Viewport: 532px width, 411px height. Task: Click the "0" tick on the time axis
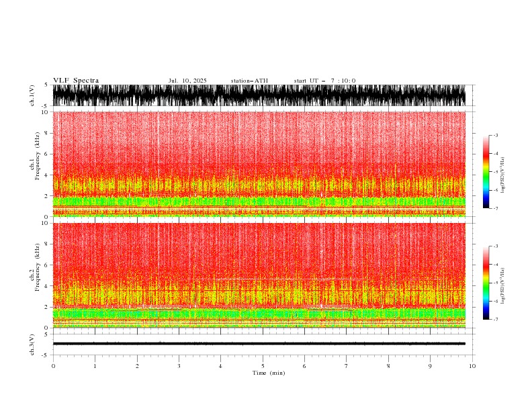[x=53, y=366]
